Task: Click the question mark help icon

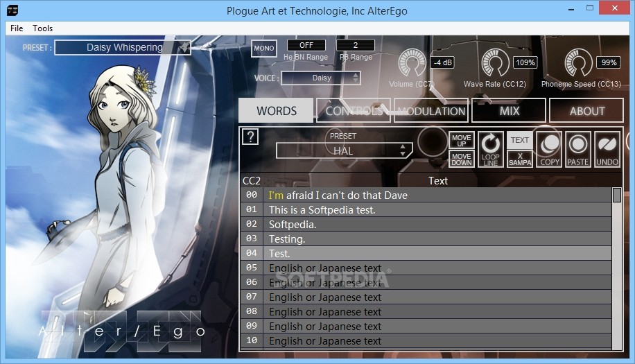Action: (250, 137)
